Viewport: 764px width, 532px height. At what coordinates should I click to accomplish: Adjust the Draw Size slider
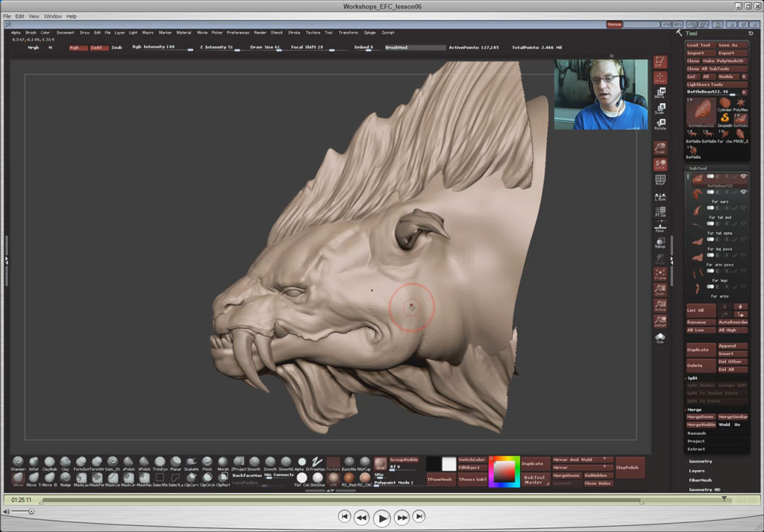point(266,48)
